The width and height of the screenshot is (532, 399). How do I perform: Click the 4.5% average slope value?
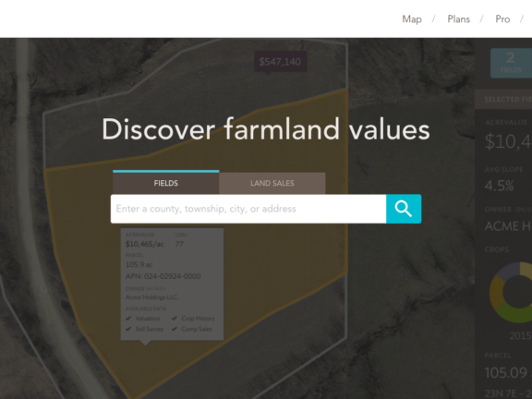499,186
